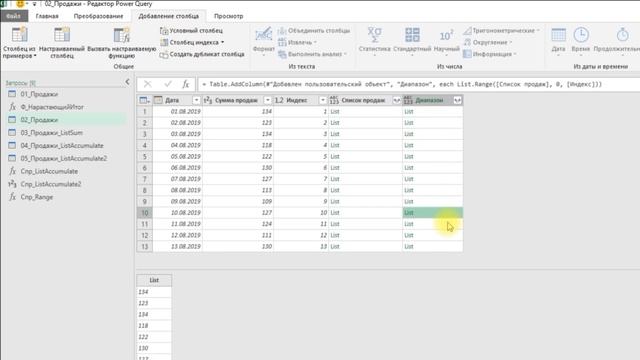The image size is (640, 360).
Task: Click into the formula bar text
Action: pyautogui.click(x=402, y=84)
